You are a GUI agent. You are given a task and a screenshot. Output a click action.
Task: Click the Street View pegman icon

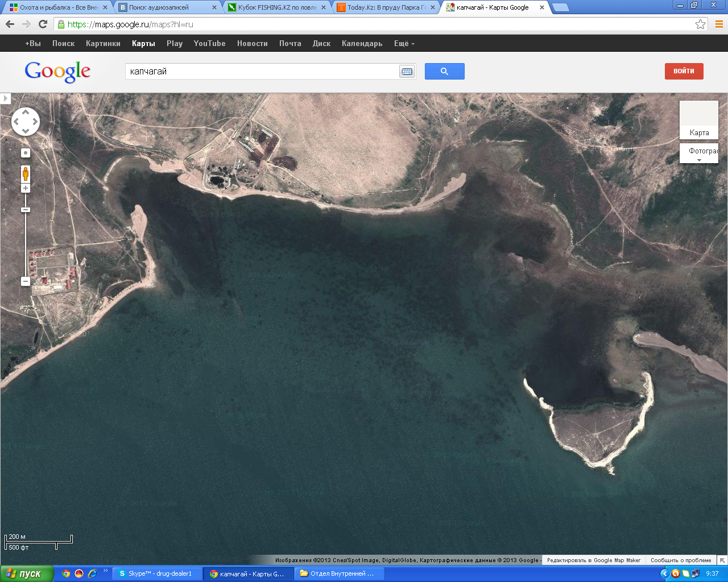coord(26,173)
